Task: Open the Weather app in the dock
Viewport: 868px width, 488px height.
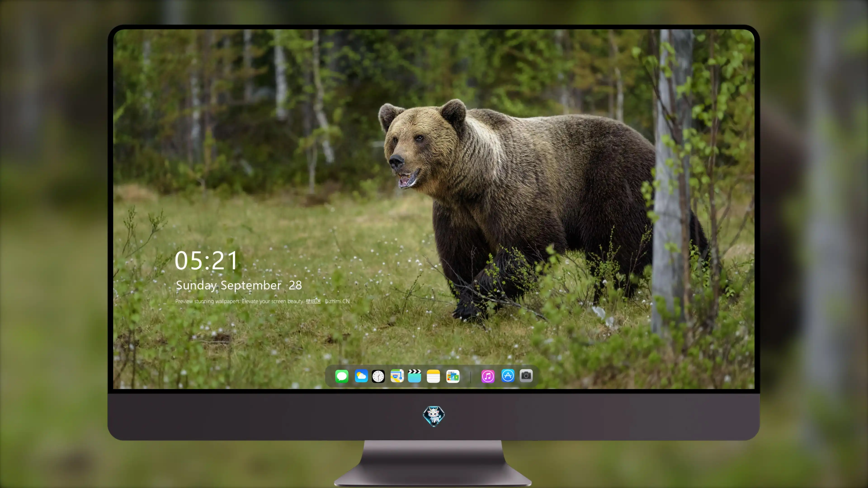Action: coord(361,376)
